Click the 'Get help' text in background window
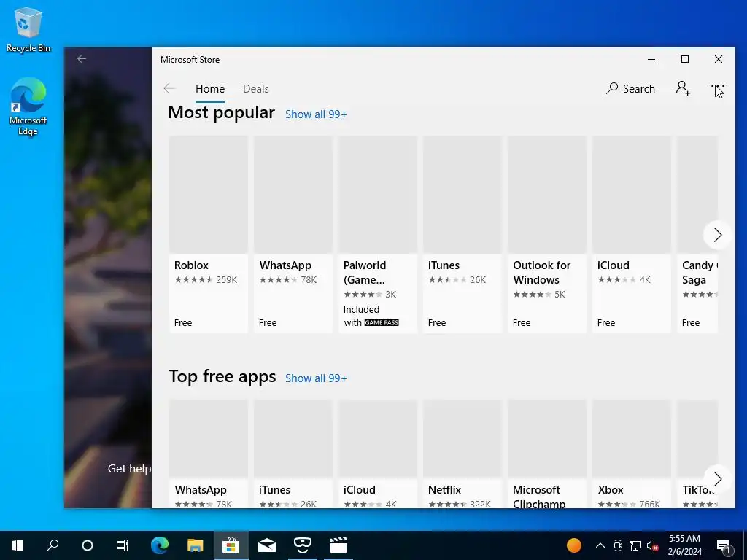747x560 pixels. pos(129,469)
